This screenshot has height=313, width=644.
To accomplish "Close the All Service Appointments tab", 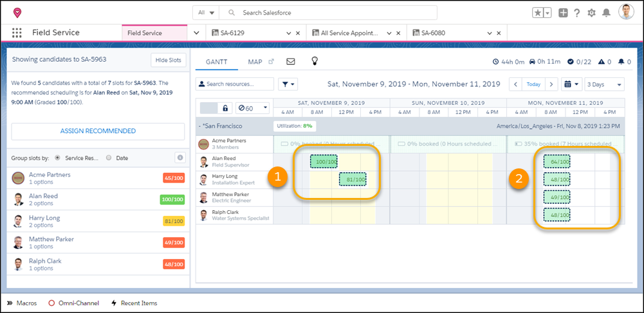I will pos(398,33).
